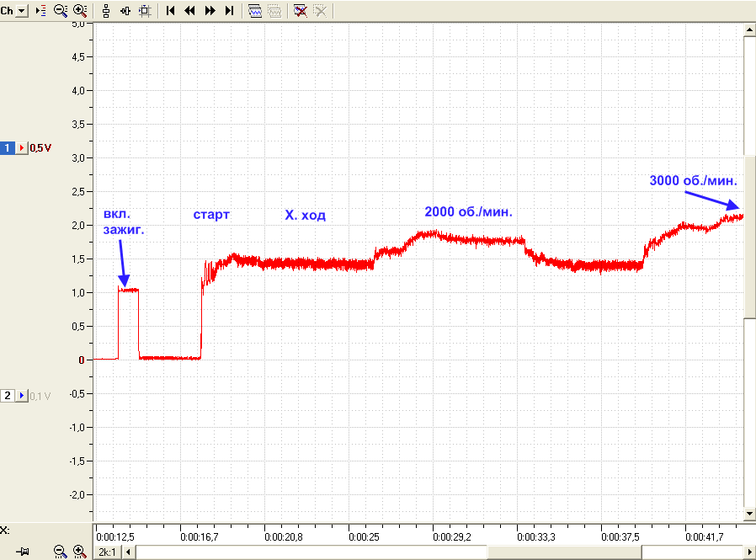The height and width of the screenshot is (560, 756).
Task: Fast-forward the waveform one step
Action: click(210, 11)
